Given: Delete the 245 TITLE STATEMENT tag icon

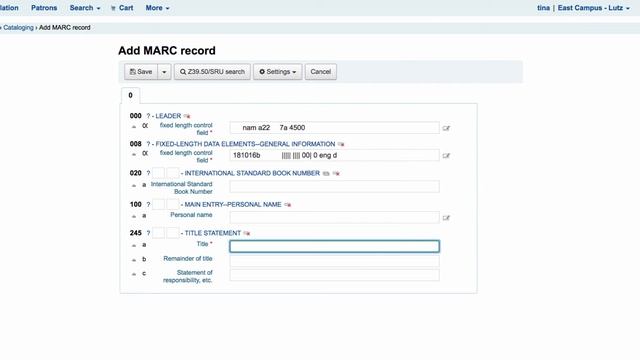Looking at the screenshot, I should coord(247,233).
